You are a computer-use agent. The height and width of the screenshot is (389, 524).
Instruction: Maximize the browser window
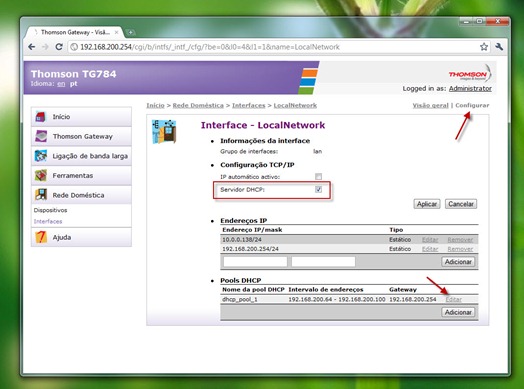click(x=480, y=21)
